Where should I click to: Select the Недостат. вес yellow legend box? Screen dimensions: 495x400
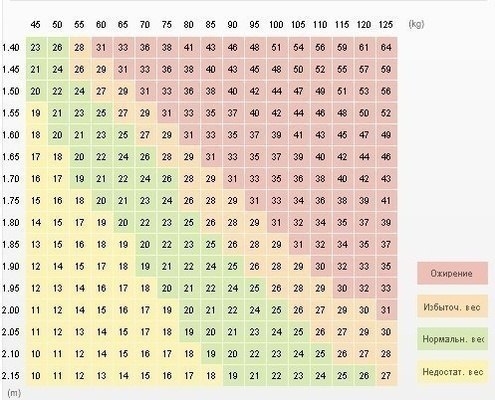[x=452, y=372]
